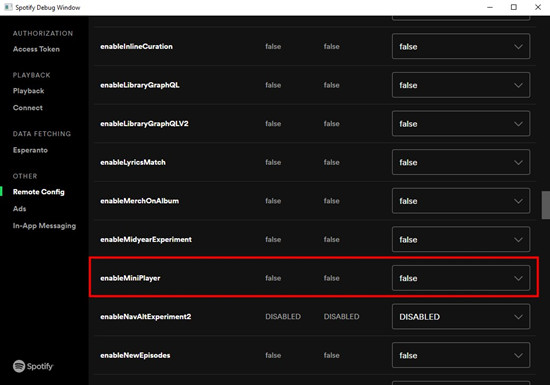Click the enableLibraryGraphQL property name
Image resolution: width=550 pixels, height=385 pixels.
pyautogui.click(x=140, y=85)
